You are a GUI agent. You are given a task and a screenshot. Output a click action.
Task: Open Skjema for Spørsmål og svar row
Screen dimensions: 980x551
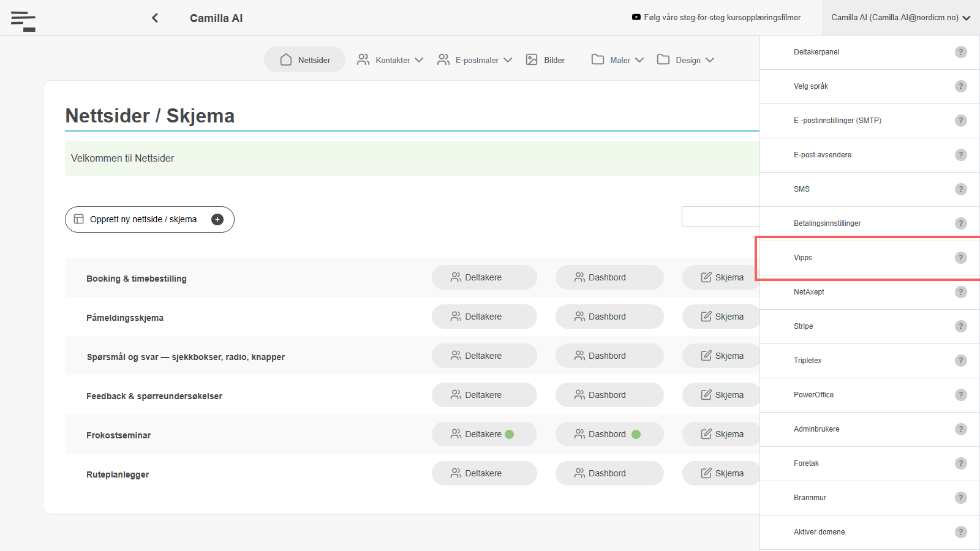point(722,356)
